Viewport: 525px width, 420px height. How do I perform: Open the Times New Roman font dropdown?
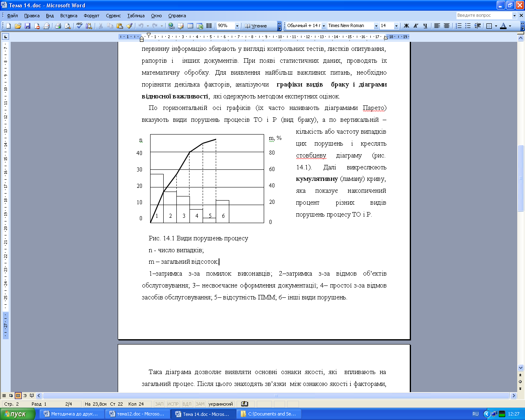[x=376, y=26]
